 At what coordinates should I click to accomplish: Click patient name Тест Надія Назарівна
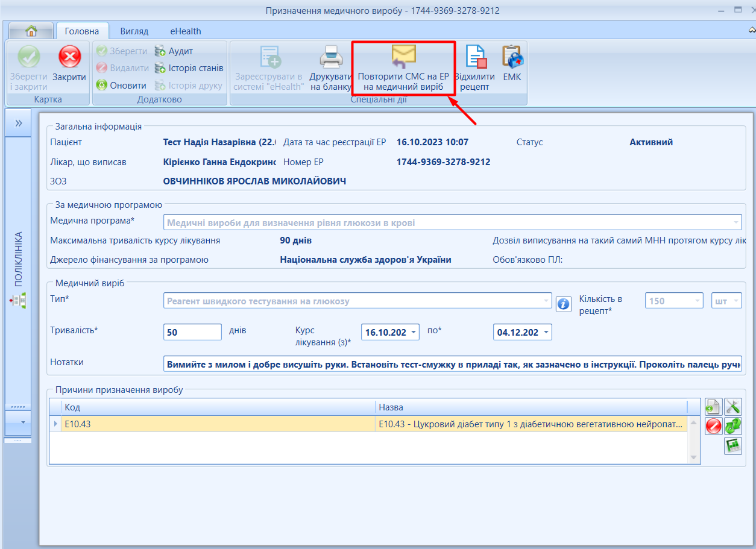click(x=219, y=142)
